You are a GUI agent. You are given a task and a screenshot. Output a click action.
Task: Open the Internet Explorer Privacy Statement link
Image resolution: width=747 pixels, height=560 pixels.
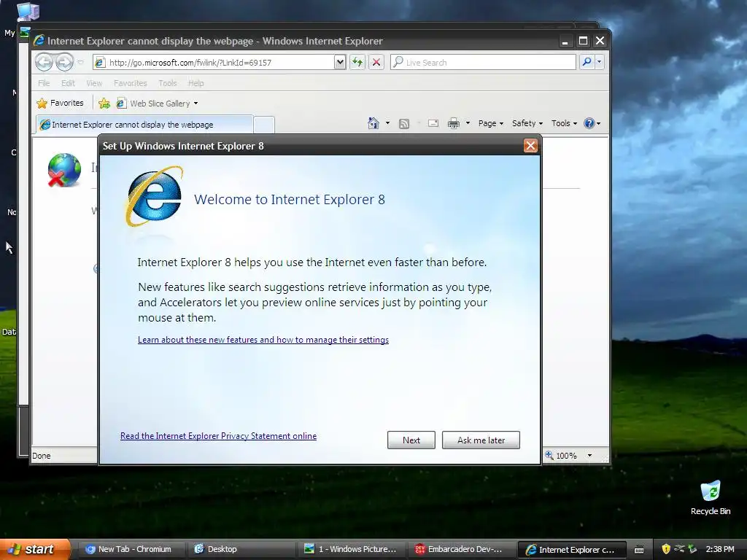click(x=218, y=436)
